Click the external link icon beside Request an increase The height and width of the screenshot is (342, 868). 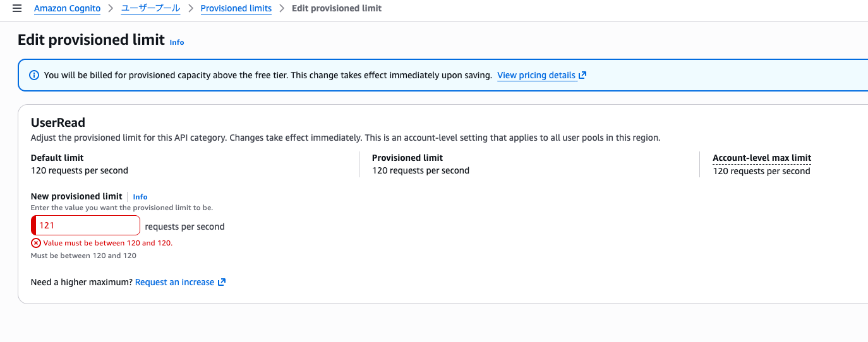[x=222, y=282]
